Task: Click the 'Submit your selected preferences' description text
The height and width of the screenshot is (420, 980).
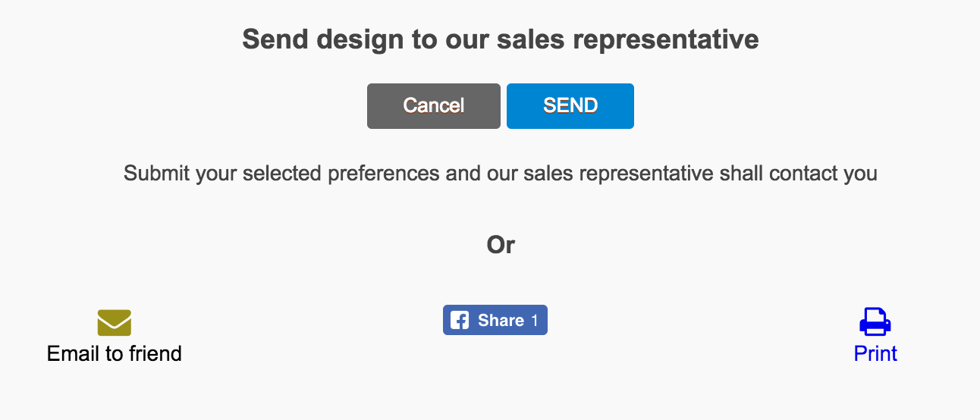Action: pos(501,174)
